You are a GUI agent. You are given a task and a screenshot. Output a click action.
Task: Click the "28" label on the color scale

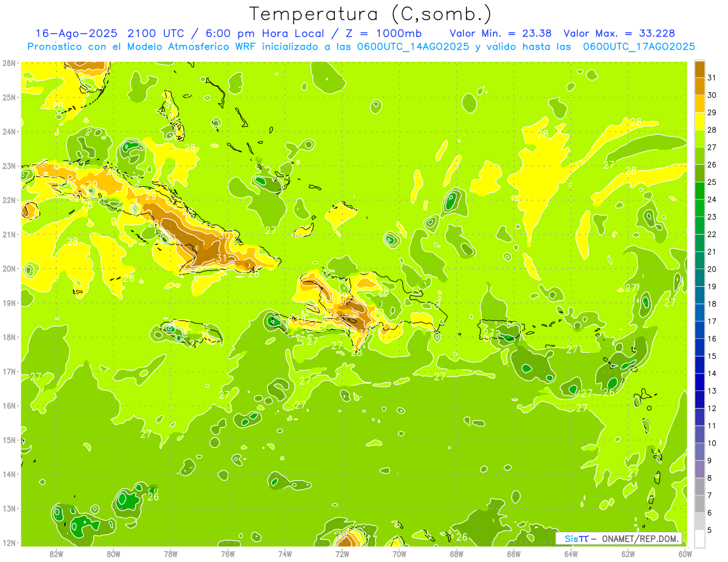point(712,129)
